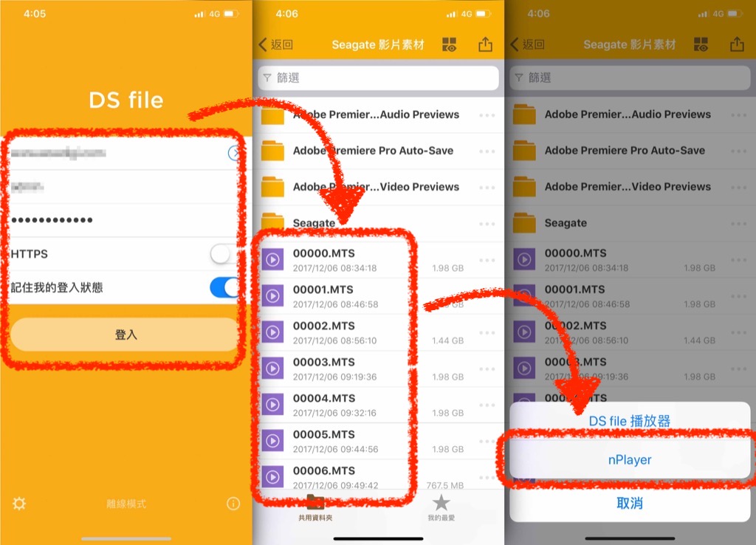Tap the info icon on the login screen
Image resolution: width=756 pixels, height=545 pixels.
(x=233, y=504)
